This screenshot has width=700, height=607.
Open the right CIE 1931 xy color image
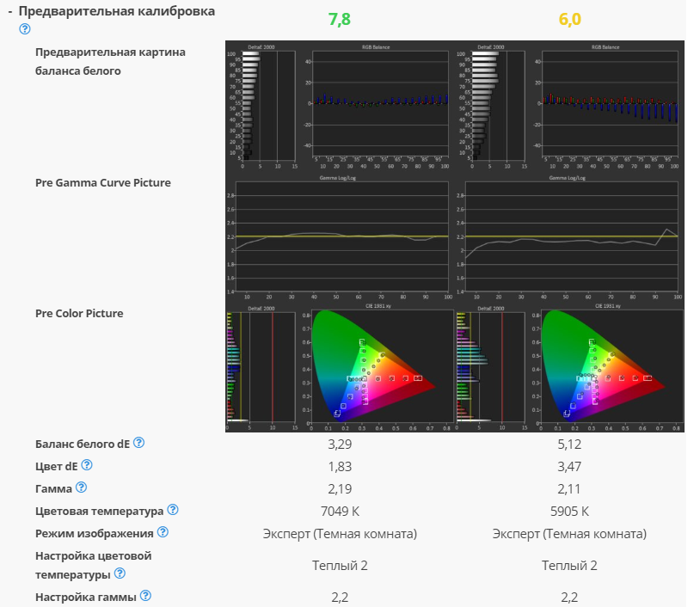569,367
